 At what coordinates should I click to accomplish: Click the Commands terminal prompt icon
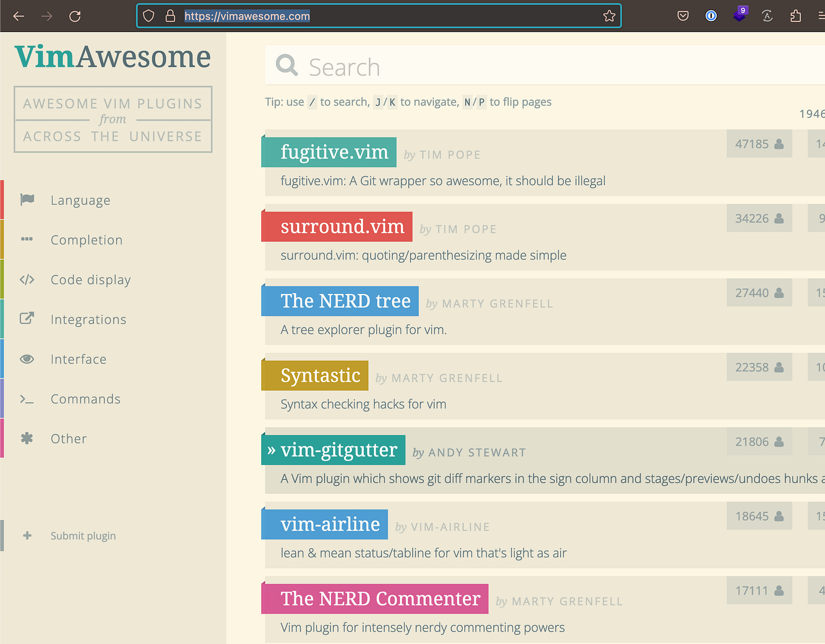(x=27, y=399)
